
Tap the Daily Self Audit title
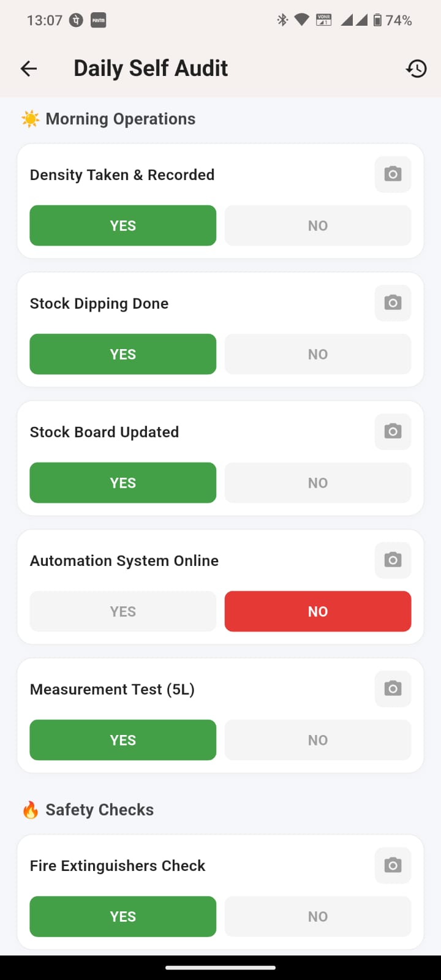click(151, 69)
